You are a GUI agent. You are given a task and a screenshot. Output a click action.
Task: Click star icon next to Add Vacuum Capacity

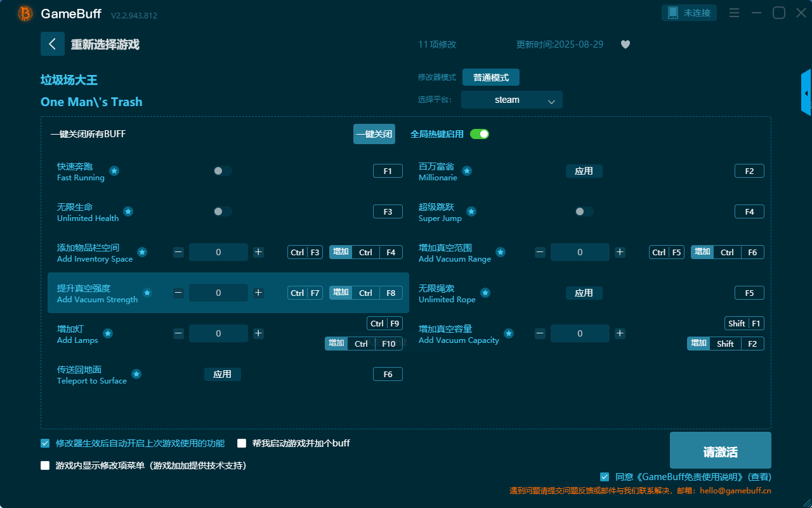pos(509,333)
